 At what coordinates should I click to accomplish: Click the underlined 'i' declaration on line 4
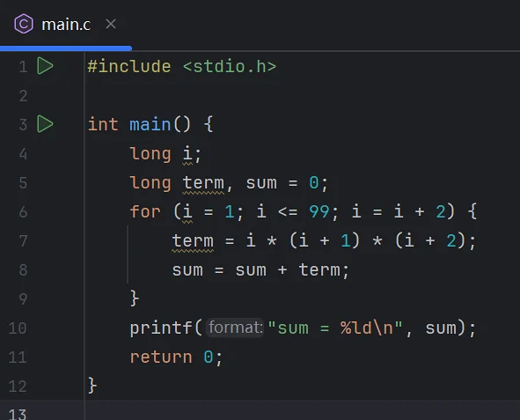(187, 154)
